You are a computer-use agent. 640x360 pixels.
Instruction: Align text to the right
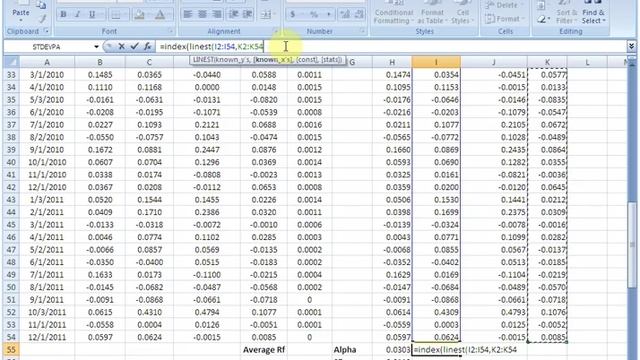(x=217, y=15)
